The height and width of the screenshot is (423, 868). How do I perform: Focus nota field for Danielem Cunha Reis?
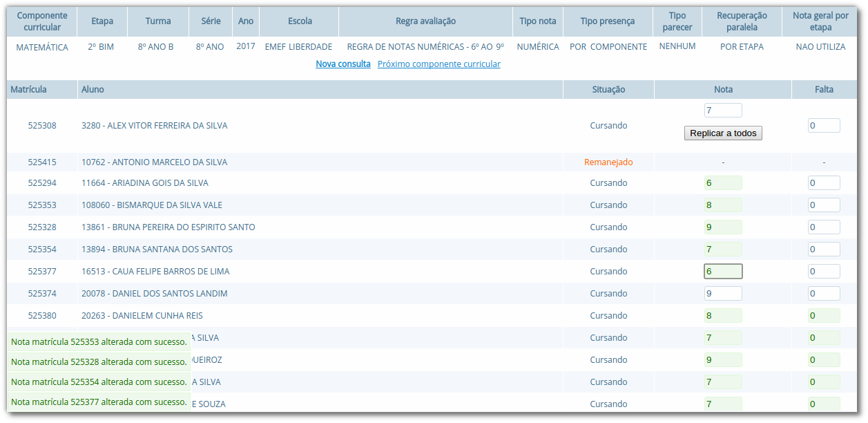[722, 316]
